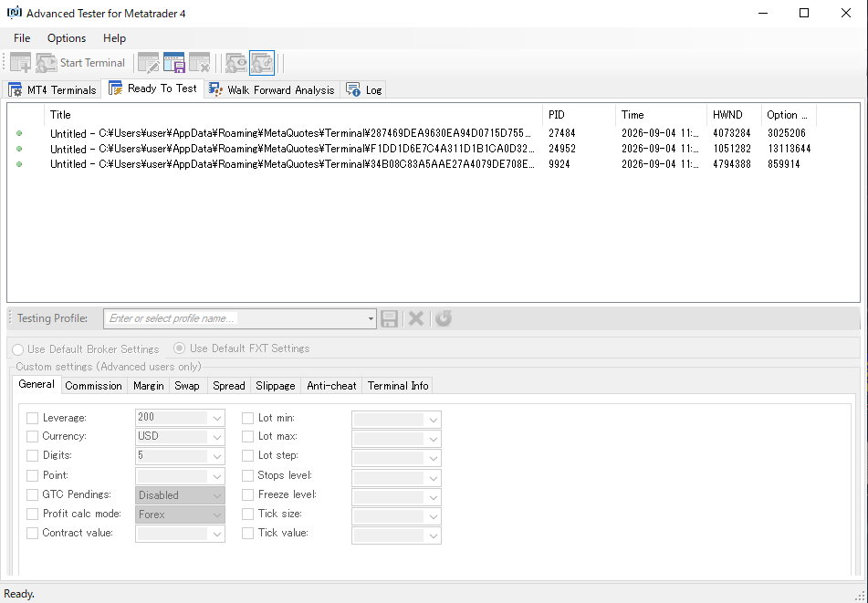Check the Profit calc mode checkbox
Image resolution: width=868 pixels, height=603 pixels.
click(x=33, y=514)
